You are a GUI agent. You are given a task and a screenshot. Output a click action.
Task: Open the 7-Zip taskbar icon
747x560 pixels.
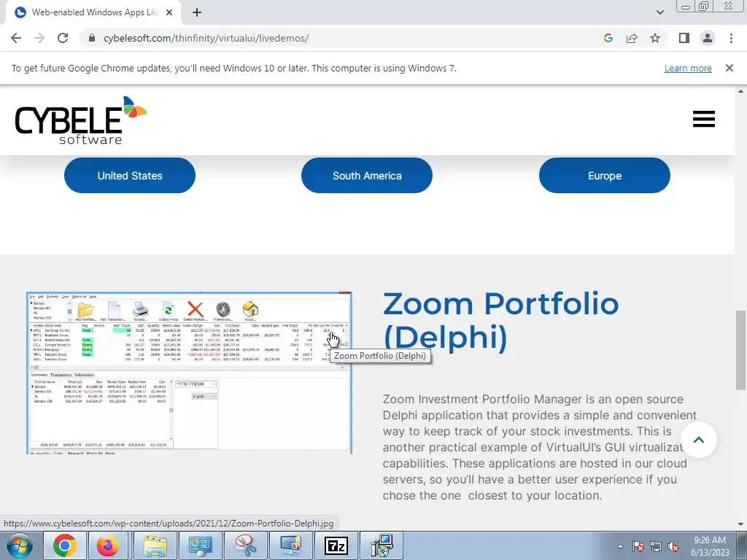click(336, 545)
